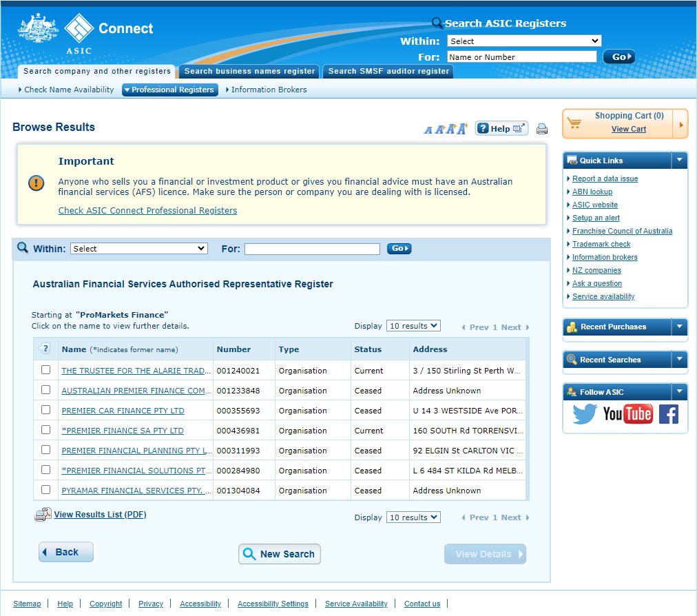The image size is (697, 616).
Task: Click the header Go button
Action: tap(618, 57)
